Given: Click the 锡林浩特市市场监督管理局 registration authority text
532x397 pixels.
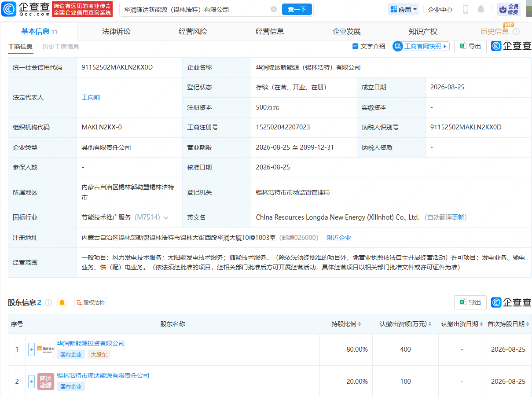Looking at the screenshot, I should coord(293,192).
